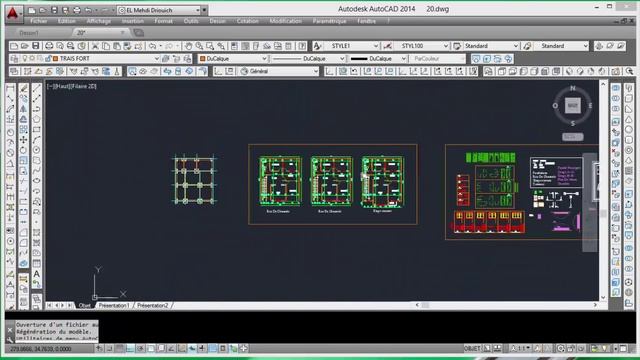Click the color swatch in DuCalque color box

click(x=202, y=59)
